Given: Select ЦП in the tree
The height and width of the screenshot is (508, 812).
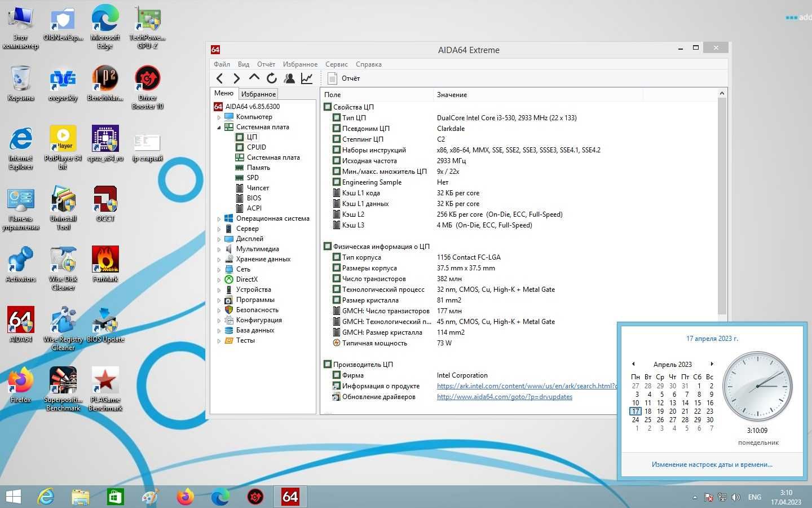Looking at the screenshot, I should 251,137.
